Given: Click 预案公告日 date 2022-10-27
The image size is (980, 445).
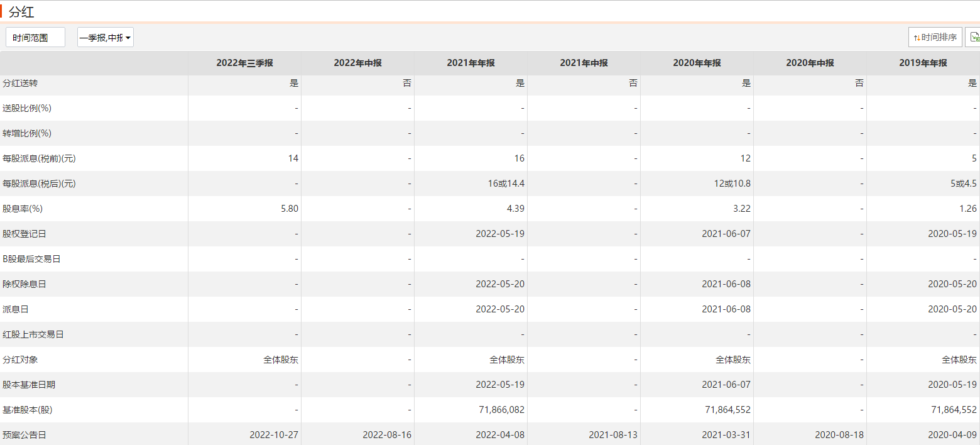Looking at the screenshot, I should point(274,435).
